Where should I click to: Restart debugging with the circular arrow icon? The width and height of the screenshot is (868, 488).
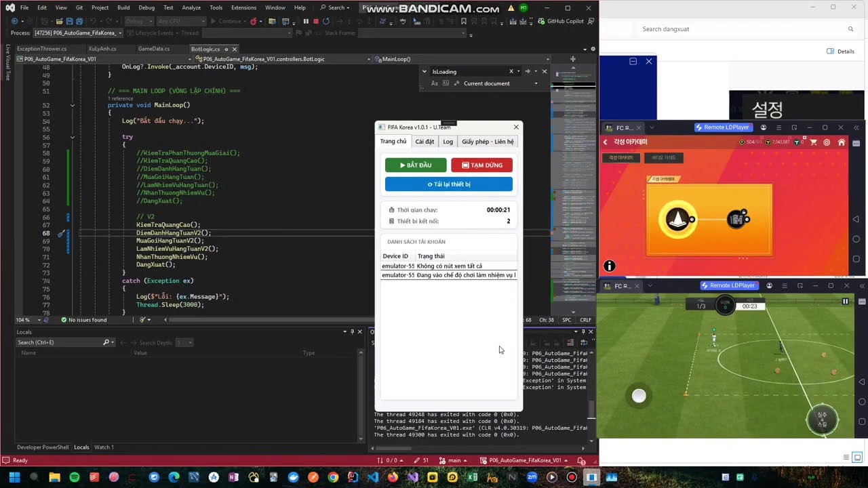pyautogui.click(x=326, y=21)
